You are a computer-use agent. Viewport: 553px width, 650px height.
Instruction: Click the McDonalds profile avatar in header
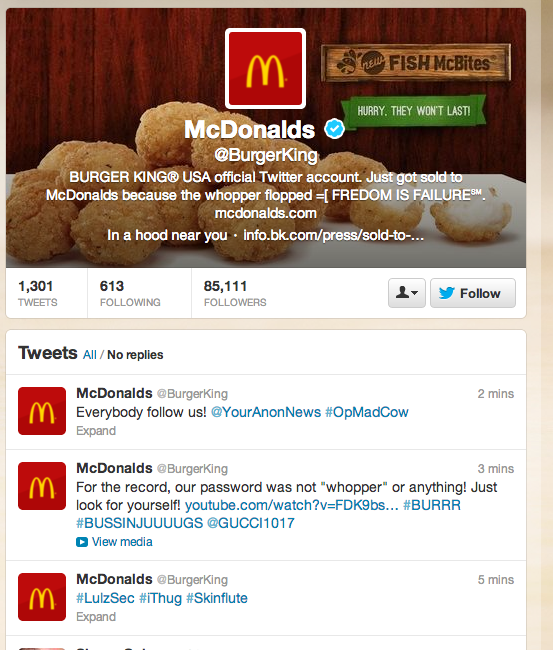[265, 68]
